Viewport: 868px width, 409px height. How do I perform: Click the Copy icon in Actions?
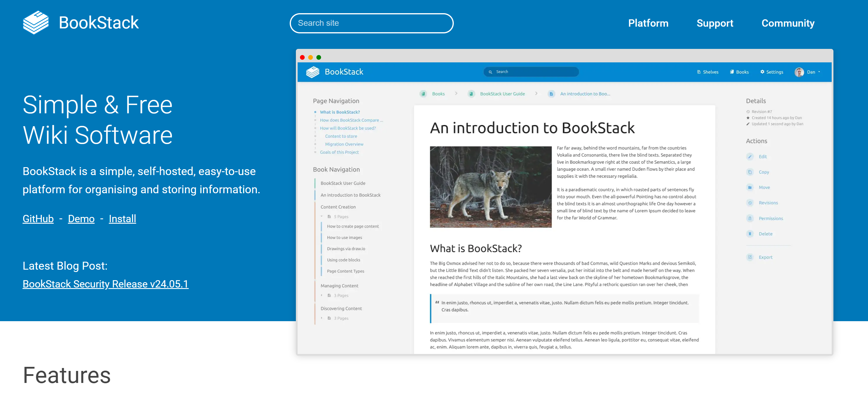pos(750,172)
